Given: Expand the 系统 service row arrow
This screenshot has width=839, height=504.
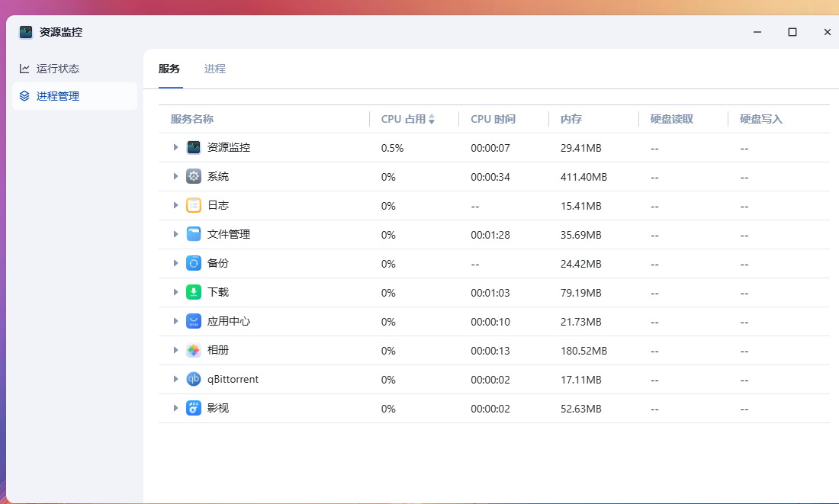Looking at the screenshot, I should tap(176, 176).
